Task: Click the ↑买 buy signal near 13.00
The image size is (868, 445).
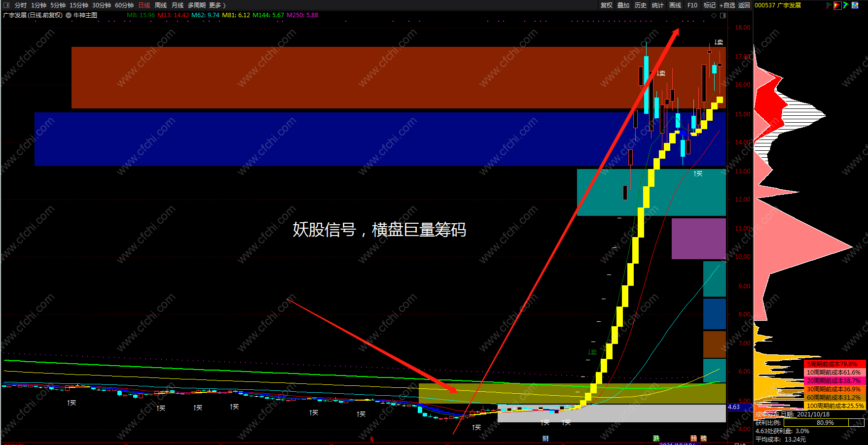Action: tap(698, 174)
